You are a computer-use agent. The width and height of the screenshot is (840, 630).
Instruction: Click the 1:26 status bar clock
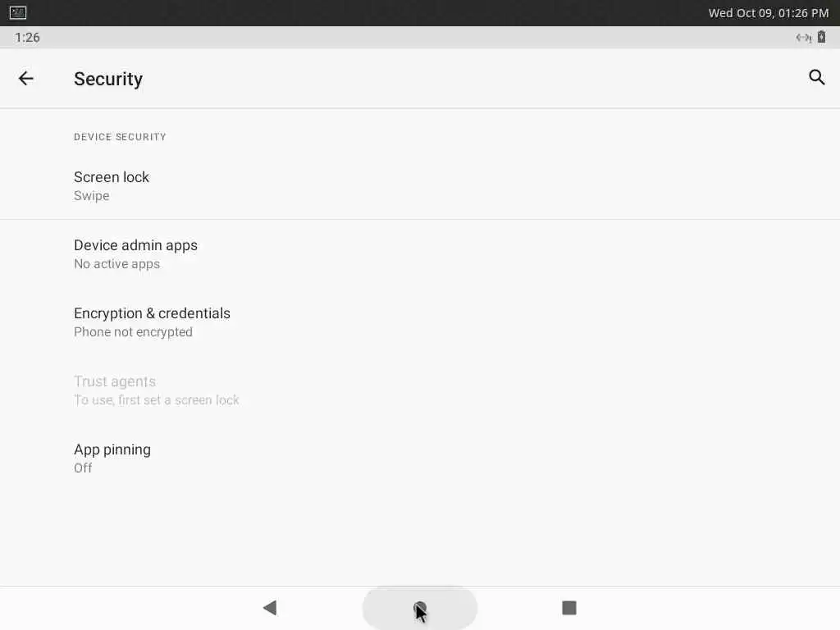(27, 38)
